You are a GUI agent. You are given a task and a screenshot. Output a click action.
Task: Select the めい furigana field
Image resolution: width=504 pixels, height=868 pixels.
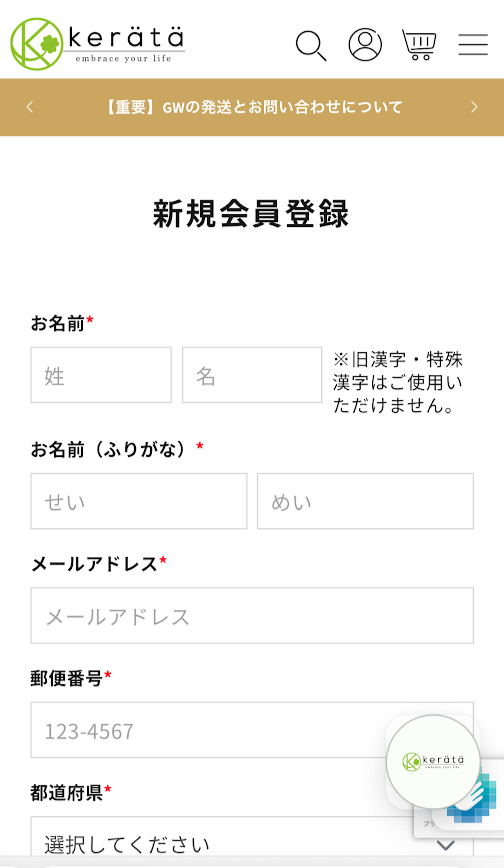pyautogui.click(x=365, y=501)
